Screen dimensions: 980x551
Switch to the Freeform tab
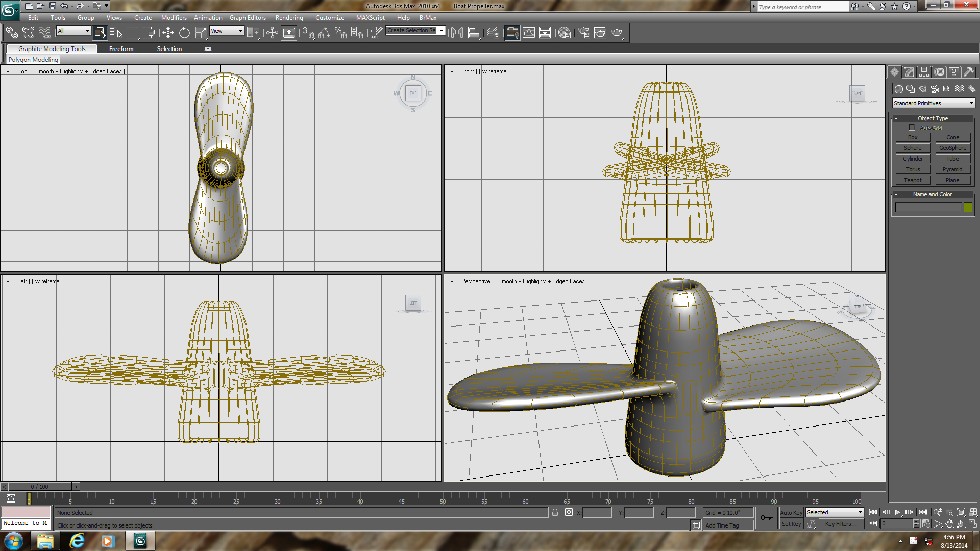(121, 48)
